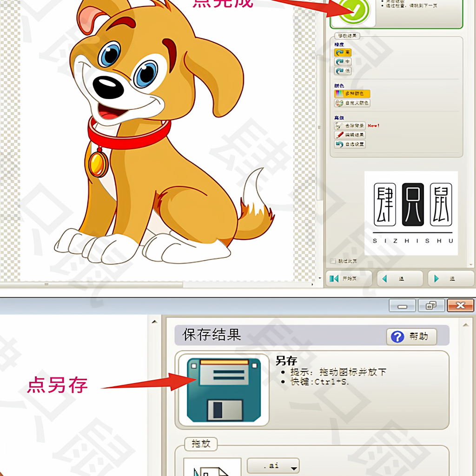Viewport: 476px width, 476px height.
Task: Click the save panel scroll-up arrow
Action: (x=466, y=325)
